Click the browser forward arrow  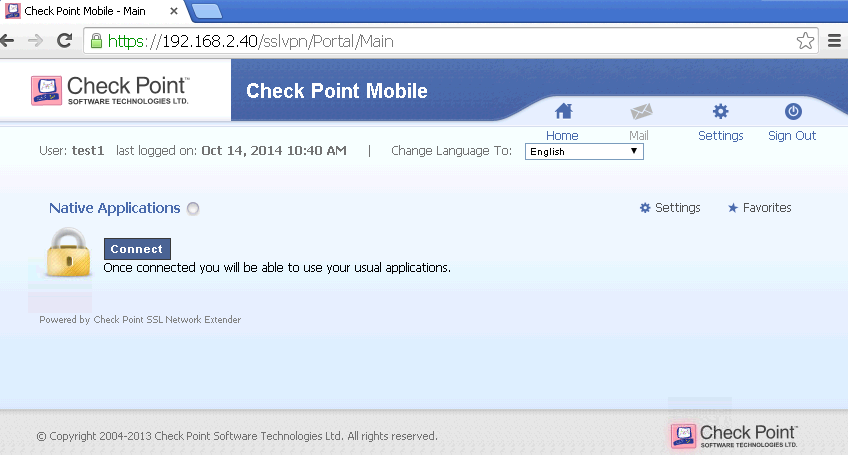pyautogui.click(x=36, y=41)
